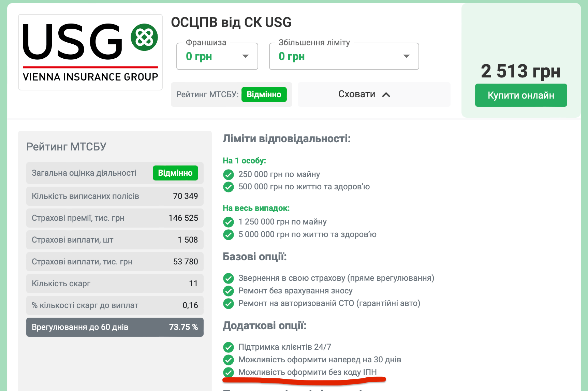Click checkmark icon beside оформити наперед на 30 днів
The width and height of the screenshot is (588, 391).
(229, 360)
